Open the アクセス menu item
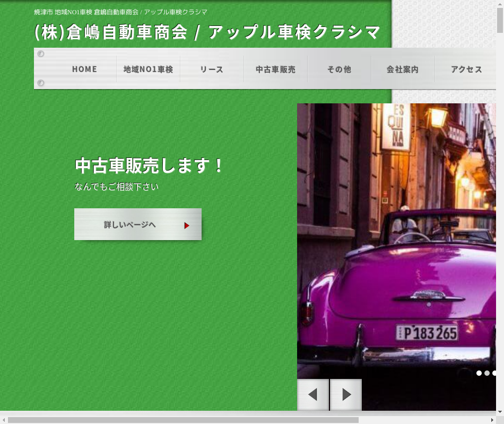504x424 pixels. point(466,69)
